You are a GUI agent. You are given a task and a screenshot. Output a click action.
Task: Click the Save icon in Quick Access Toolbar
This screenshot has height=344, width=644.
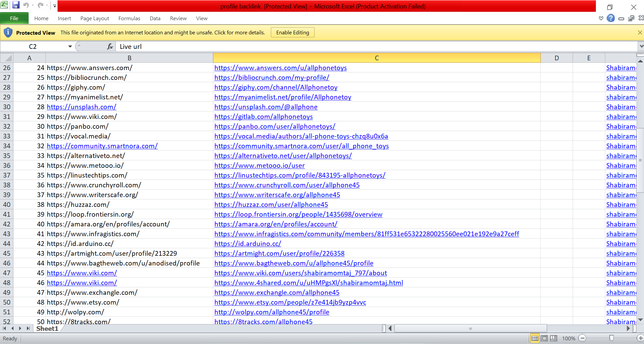[16, 5]
